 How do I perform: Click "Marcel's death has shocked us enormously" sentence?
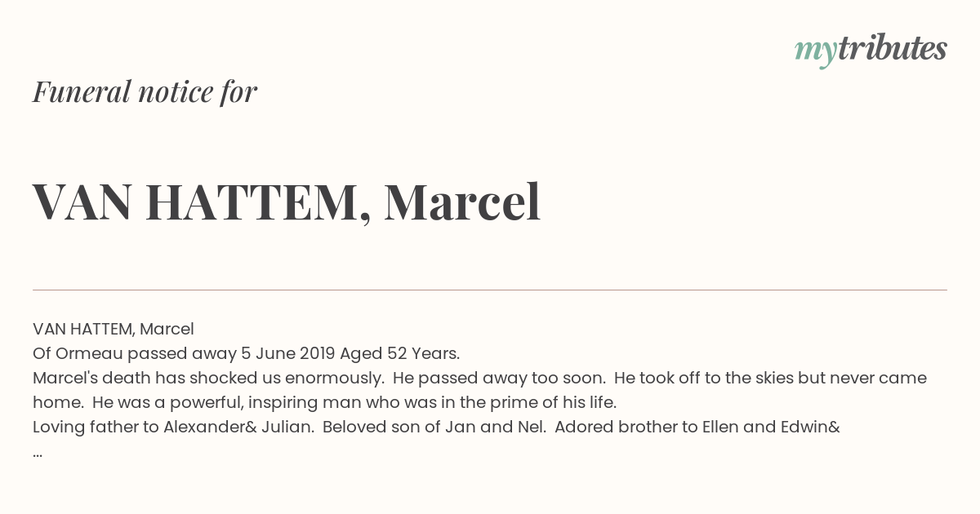click(x=208, y=378)
